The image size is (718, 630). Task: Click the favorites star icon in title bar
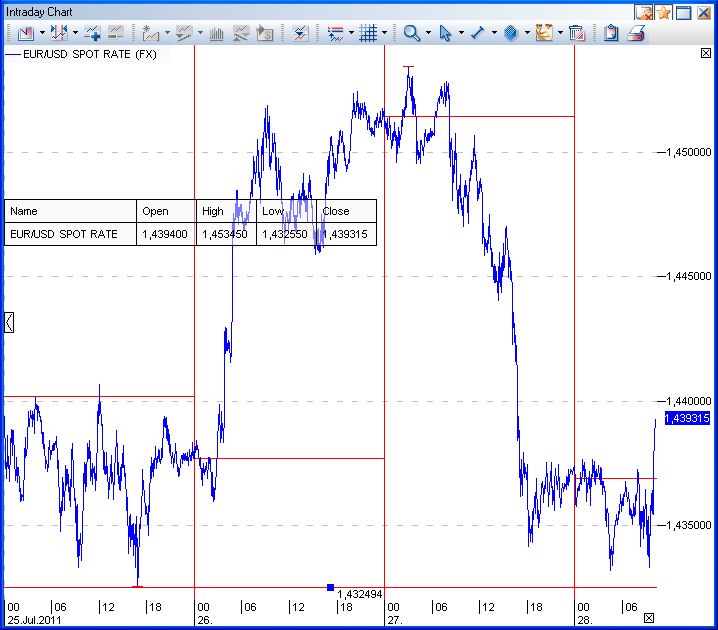point(664,12)
